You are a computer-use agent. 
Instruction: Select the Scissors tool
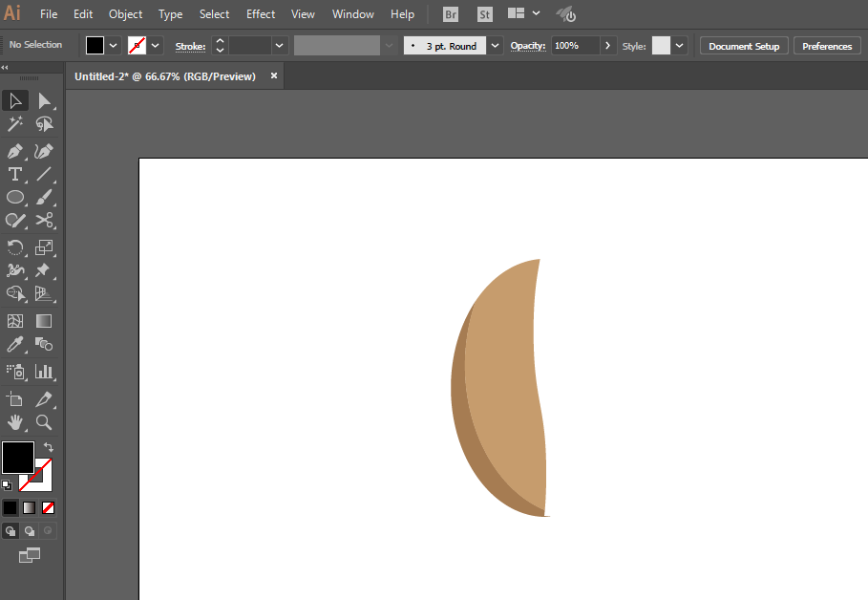point(44,221)
